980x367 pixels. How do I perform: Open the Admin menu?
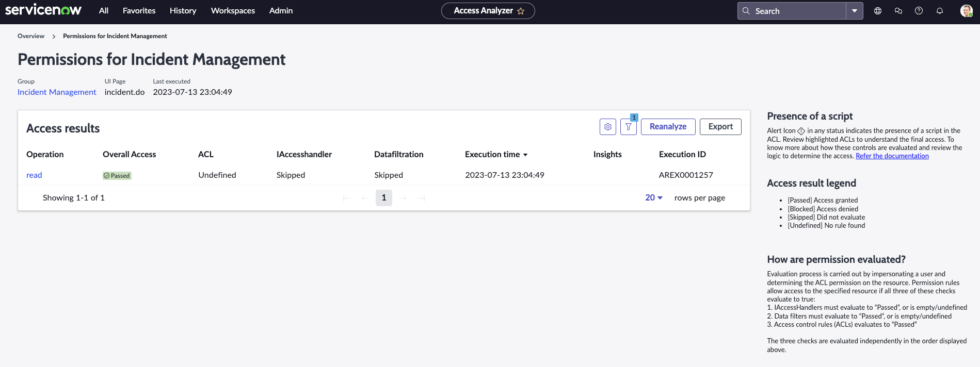click(281, 11)
